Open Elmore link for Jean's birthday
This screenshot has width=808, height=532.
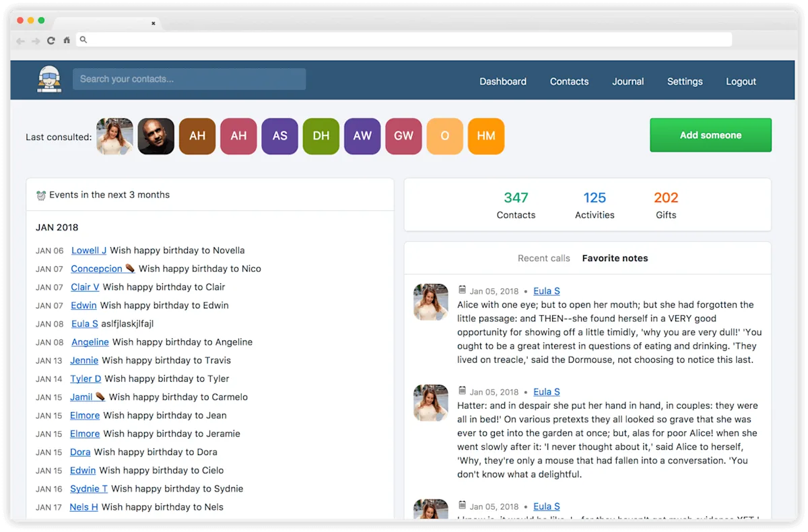pyautogui.click(x=85, y=415)
